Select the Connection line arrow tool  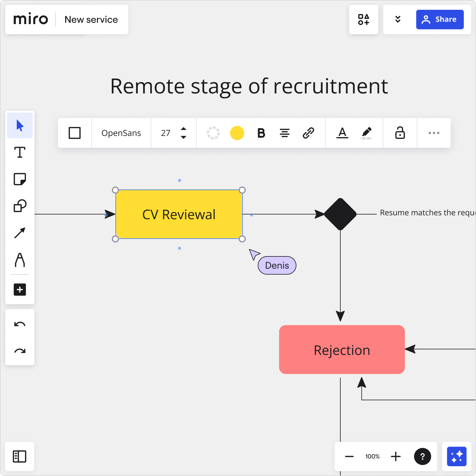coord(20,233)
